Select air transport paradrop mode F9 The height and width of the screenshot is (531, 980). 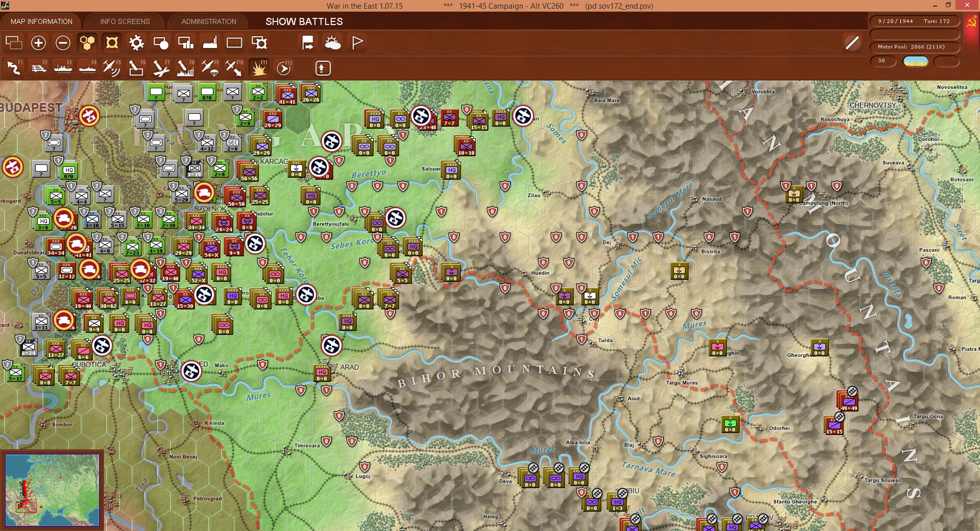[210, 68]
